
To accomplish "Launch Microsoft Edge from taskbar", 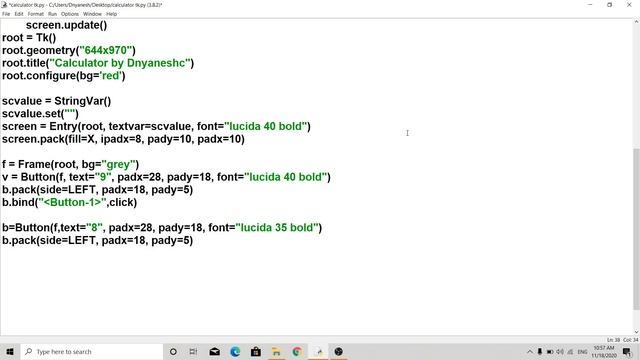I will [x=235, y=351].
